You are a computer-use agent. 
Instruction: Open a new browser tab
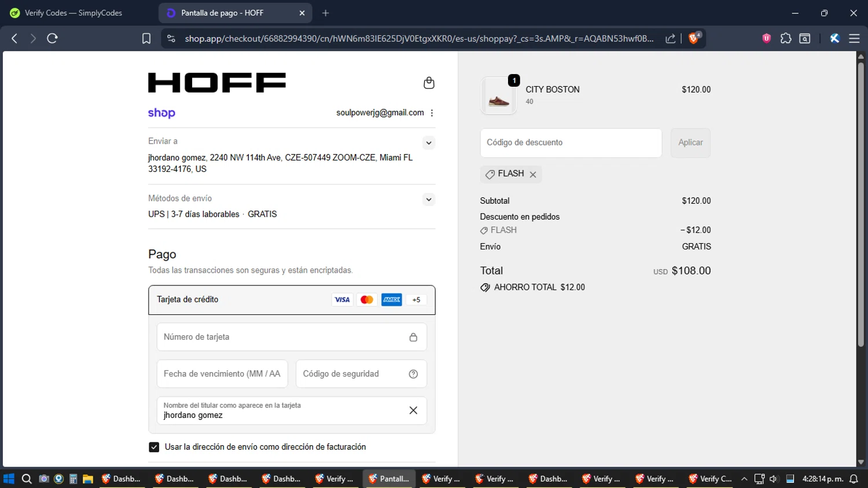pos(326,13)
